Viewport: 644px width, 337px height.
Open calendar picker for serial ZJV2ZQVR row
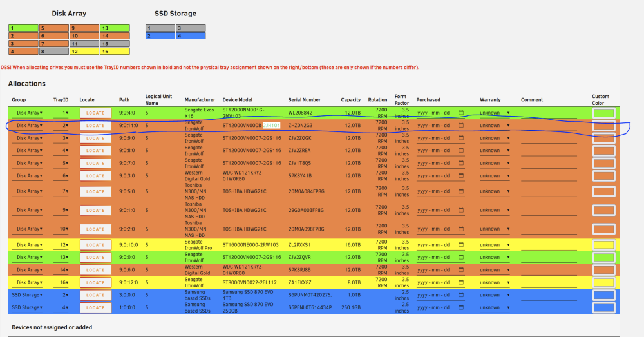tap(461, 257)
